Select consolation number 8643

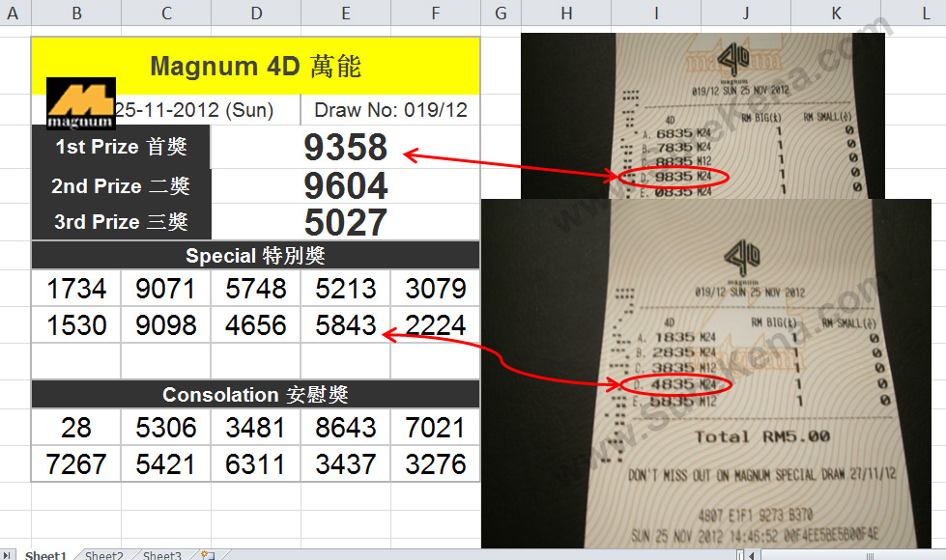click(346, 428)
